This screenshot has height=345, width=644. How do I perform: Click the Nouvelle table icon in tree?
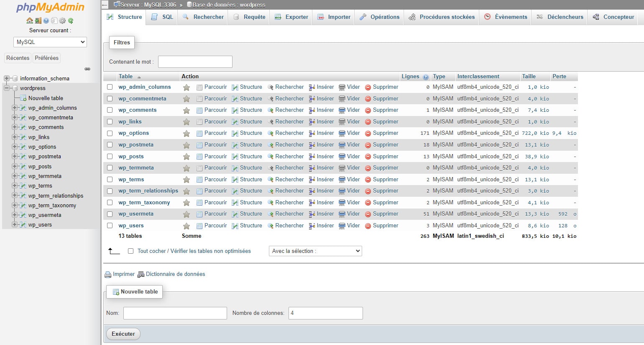click(23, 98)
